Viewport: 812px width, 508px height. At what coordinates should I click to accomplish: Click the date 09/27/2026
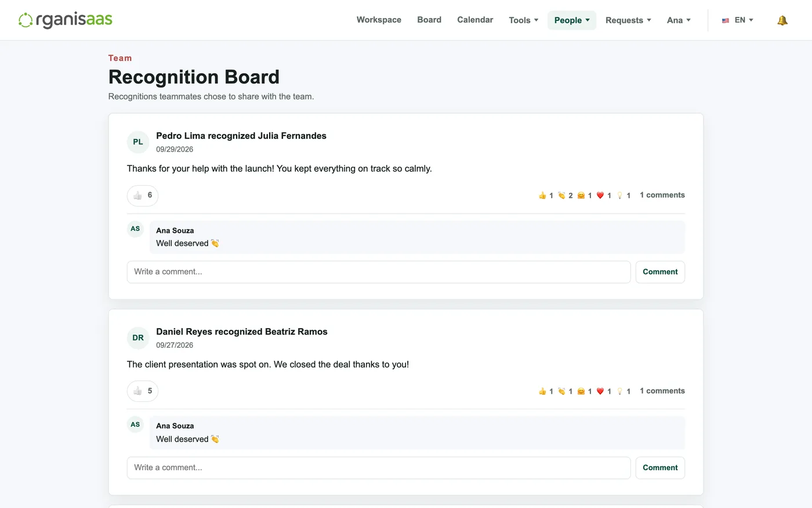[175, 345]
